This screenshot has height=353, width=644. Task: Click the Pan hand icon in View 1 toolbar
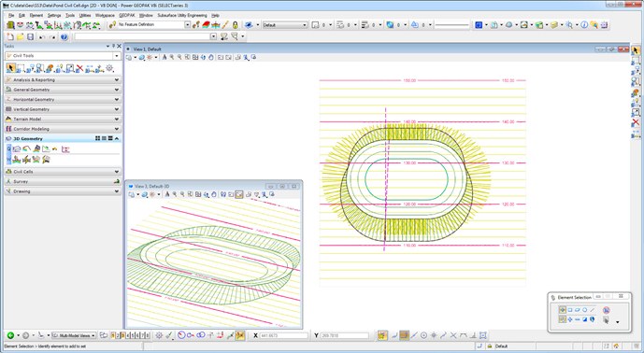point(211,58)
